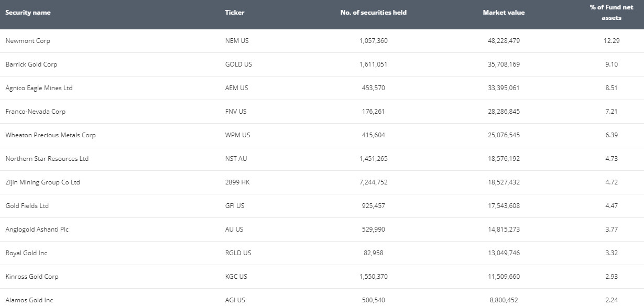The height and width of the screenshot is (306, 644).
Task: Click securities held value 7,244,752
Action: [x=374, y=182]
